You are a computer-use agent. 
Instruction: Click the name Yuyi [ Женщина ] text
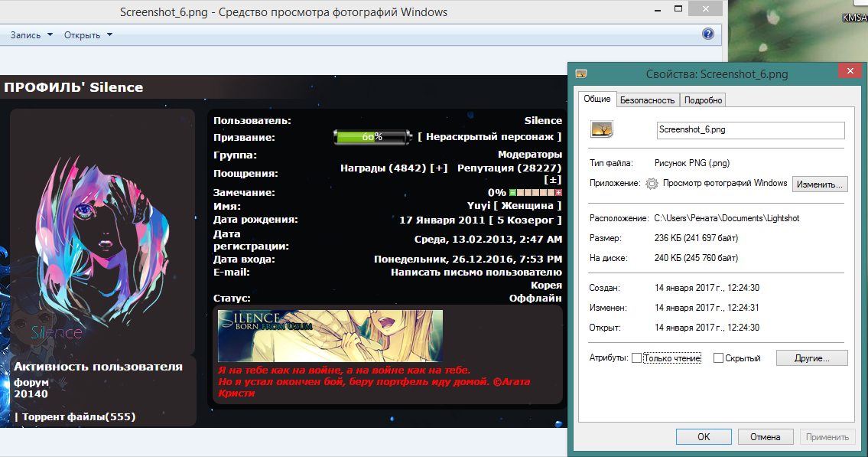[514, 205]
